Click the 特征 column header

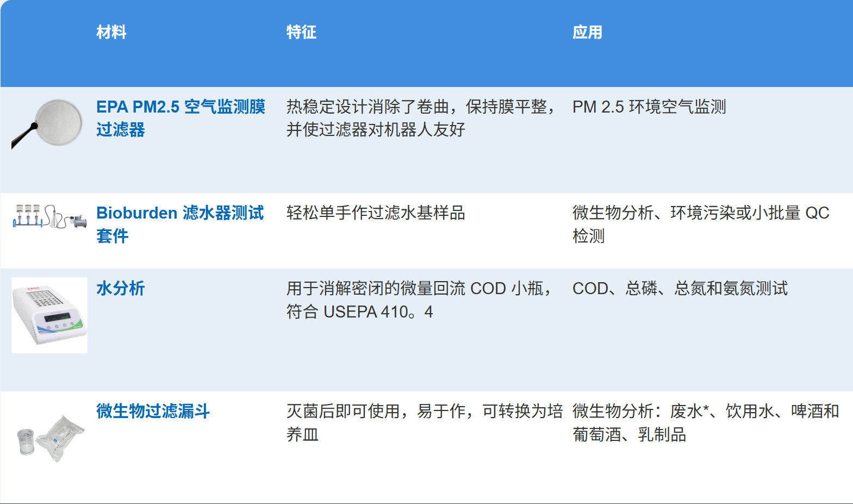click(x=301, y=32)
